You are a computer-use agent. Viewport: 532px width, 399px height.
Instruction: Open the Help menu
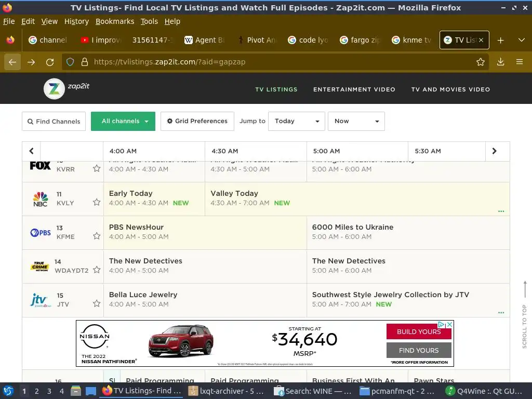(172, 21)
